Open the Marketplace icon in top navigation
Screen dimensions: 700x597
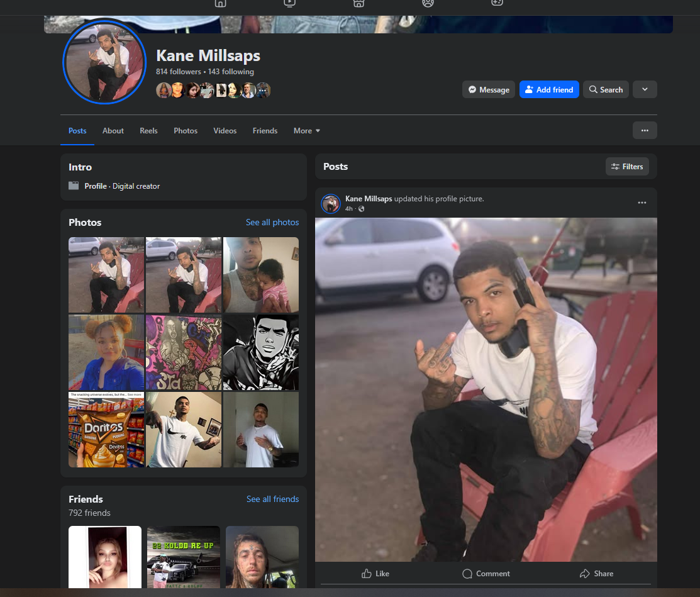(x=359, y=3)
